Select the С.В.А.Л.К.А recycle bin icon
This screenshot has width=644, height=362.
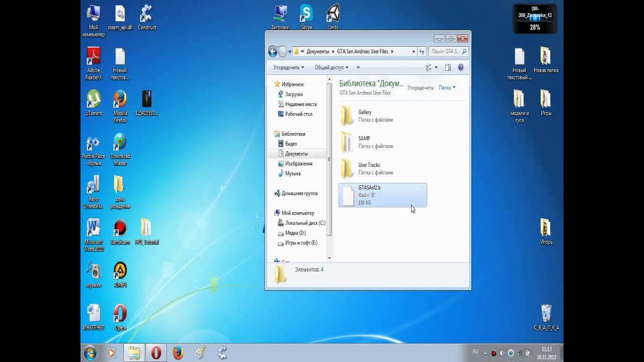[546, 318]
